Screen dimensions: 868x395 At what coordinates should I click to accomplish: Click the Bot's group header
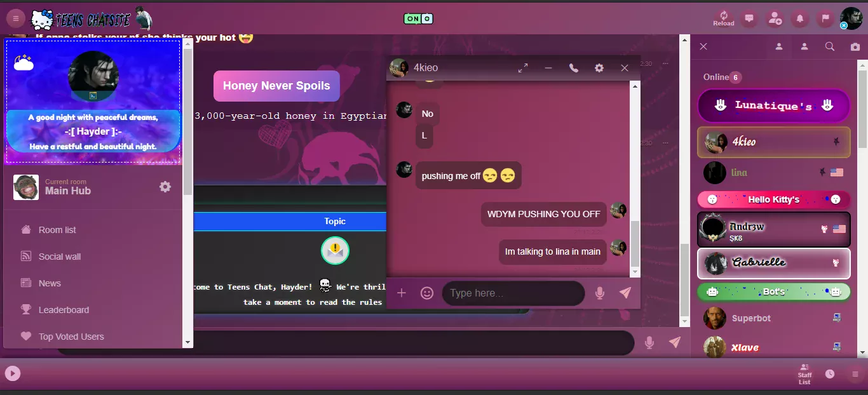[774, 292]
